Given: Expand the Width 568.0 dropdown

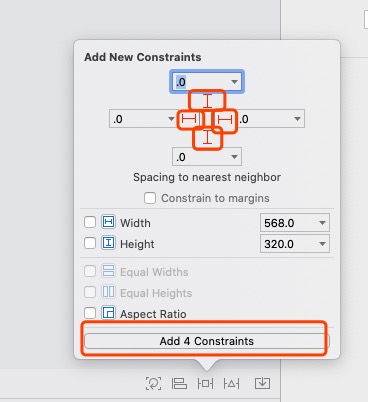Looking at the screenshot, I should (x=322, y=223).
